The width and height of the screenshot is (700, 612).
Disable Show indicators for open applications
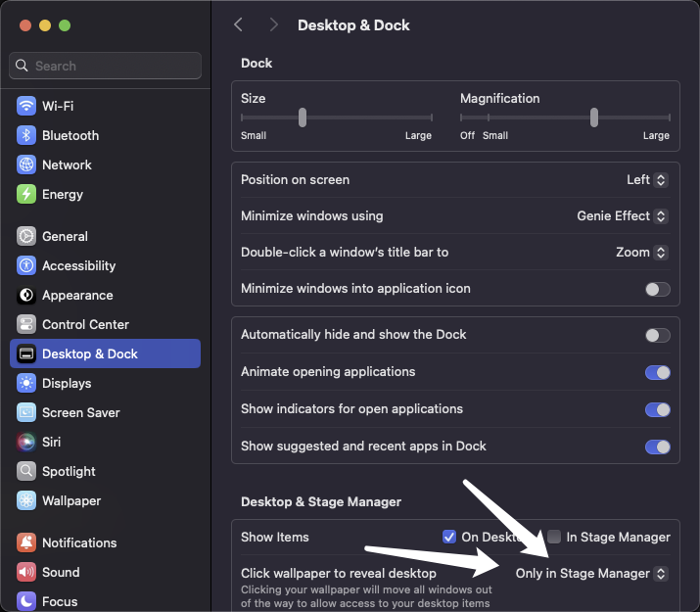pos(658,409)
